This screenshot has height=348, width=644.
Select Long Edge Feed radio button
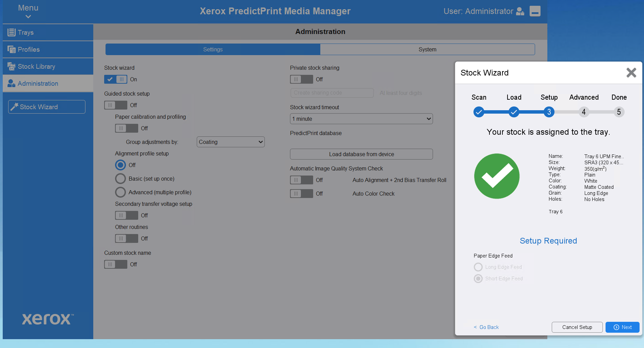point(478,267)
